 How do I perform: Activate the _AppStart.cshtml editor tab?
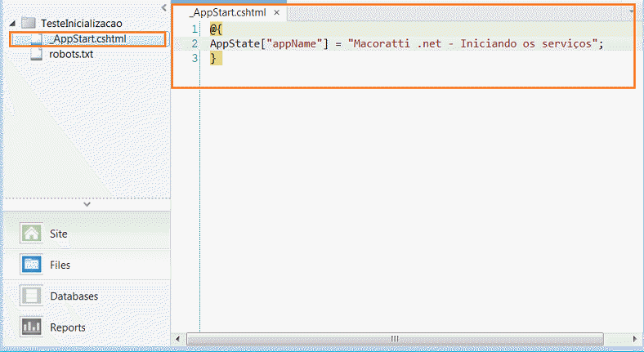(x=227, y=13)
